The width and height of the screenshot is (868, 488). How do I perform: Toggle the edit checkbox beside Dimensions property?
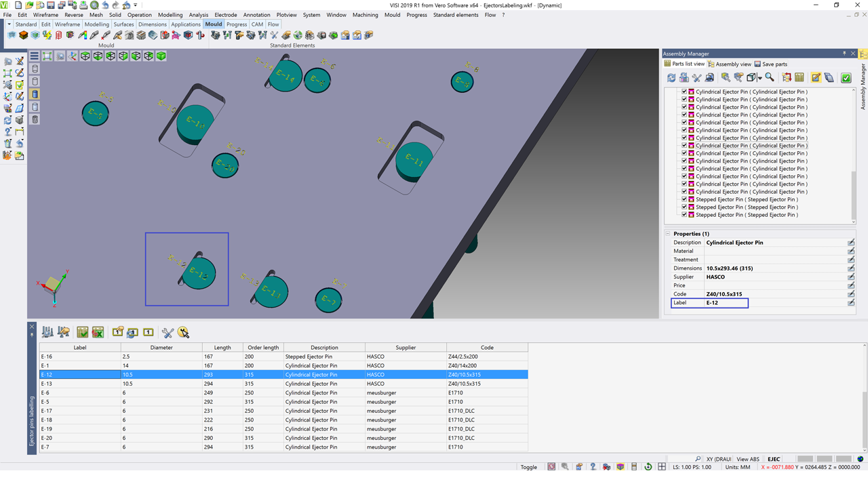point(851,268)
